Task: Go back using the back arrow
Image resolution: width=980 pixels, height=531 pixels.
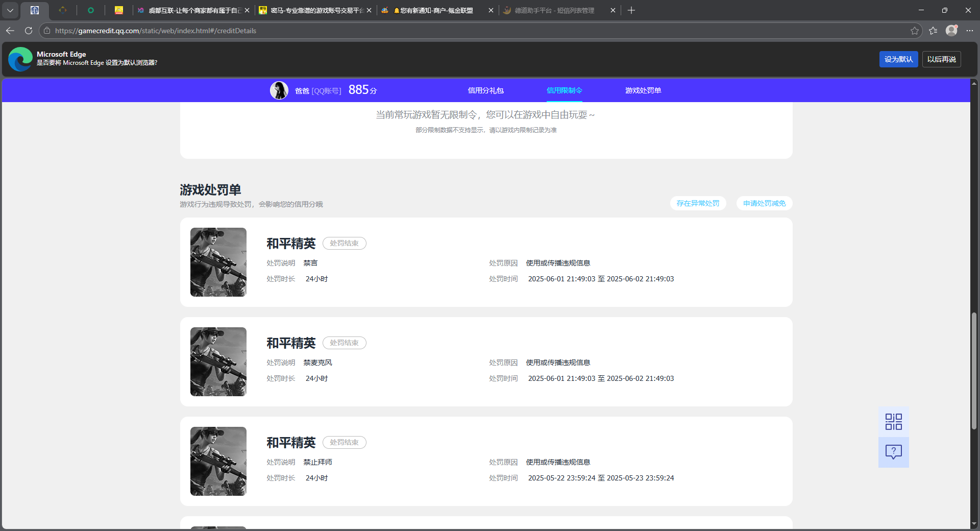Action: point(10,31)
